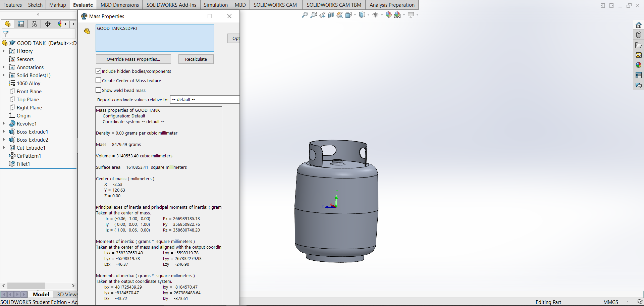Image resolution: width=644 pixels, height=306 pixels.
Task: Select the Front Plane tree item
Action: 29,91
